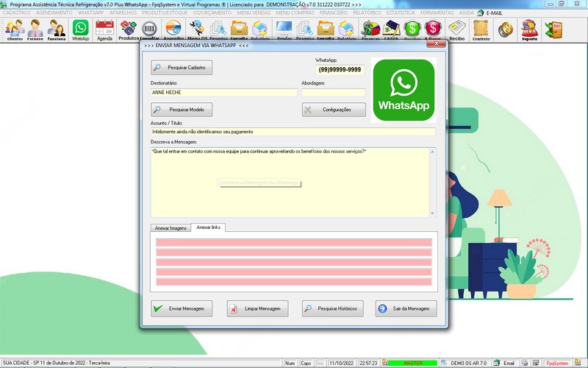The width and height of the screenshot is (588, 368).
Task: Open the CADASTROS menu
Action: 16,13
